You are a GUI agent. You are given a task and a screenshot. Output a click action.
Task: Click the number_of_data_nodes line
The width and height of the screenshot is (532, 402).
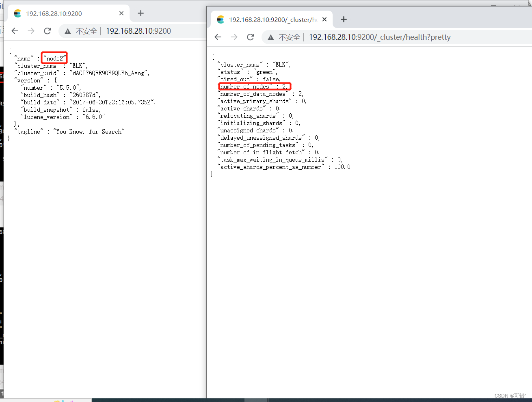pyautogui.click(x=261, y=94)
